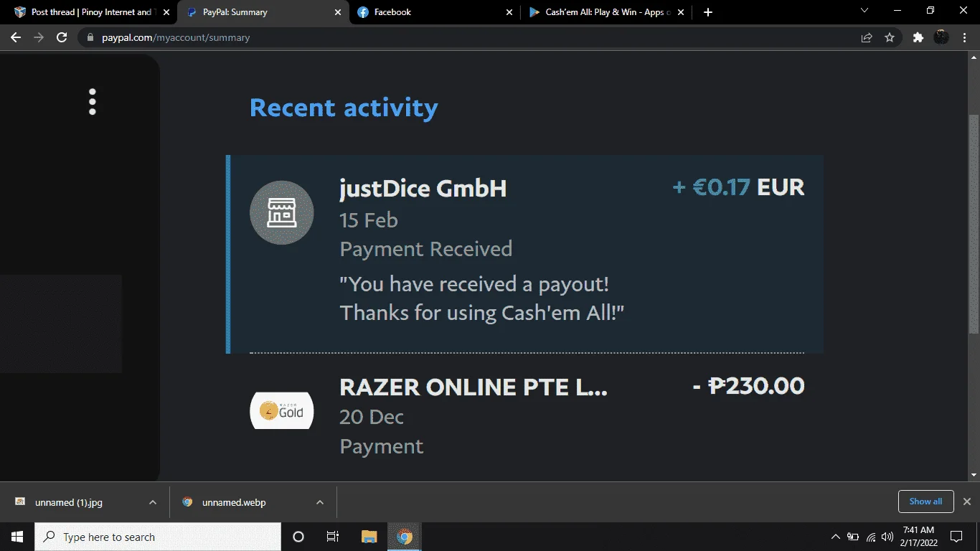The image size is (980, 551).
Task: Open the Recent activity section link
Action: pos(344,108)
